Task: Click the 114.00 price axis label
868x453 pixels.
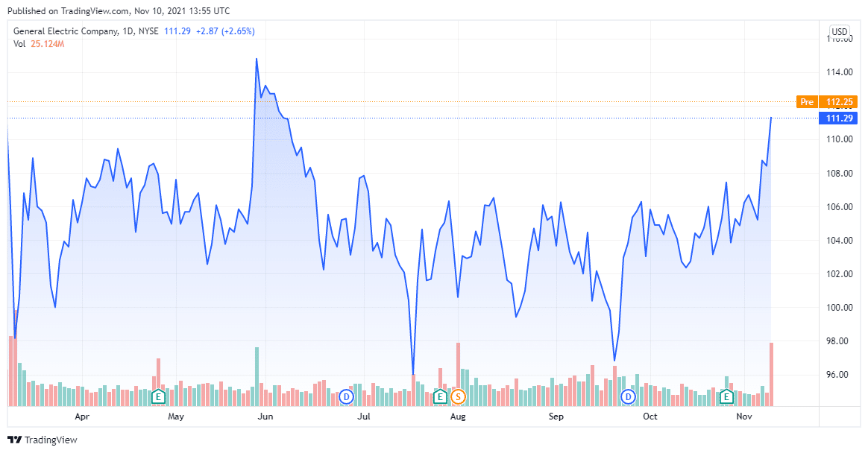Action: [x=839, y=72]
